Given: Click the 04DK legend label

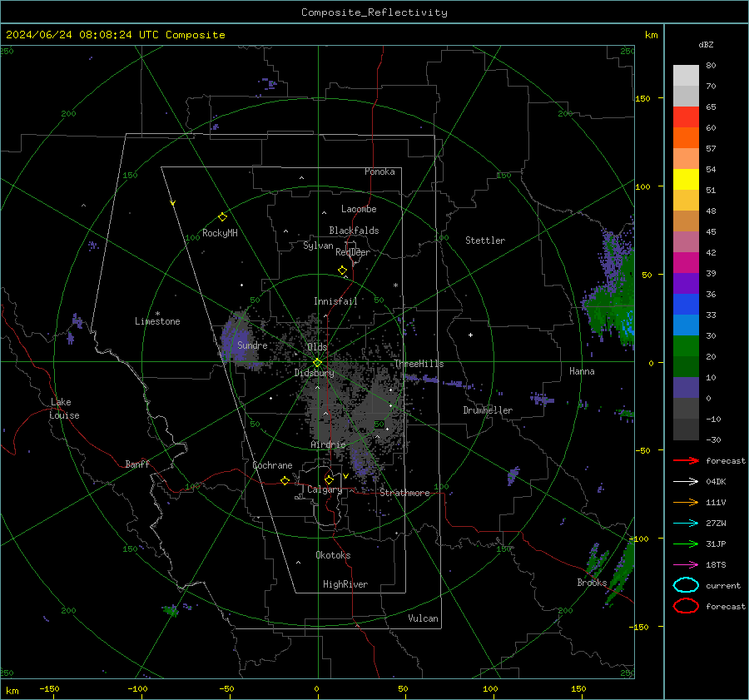Looking at the screenshot, I should [x=716, y=482].
